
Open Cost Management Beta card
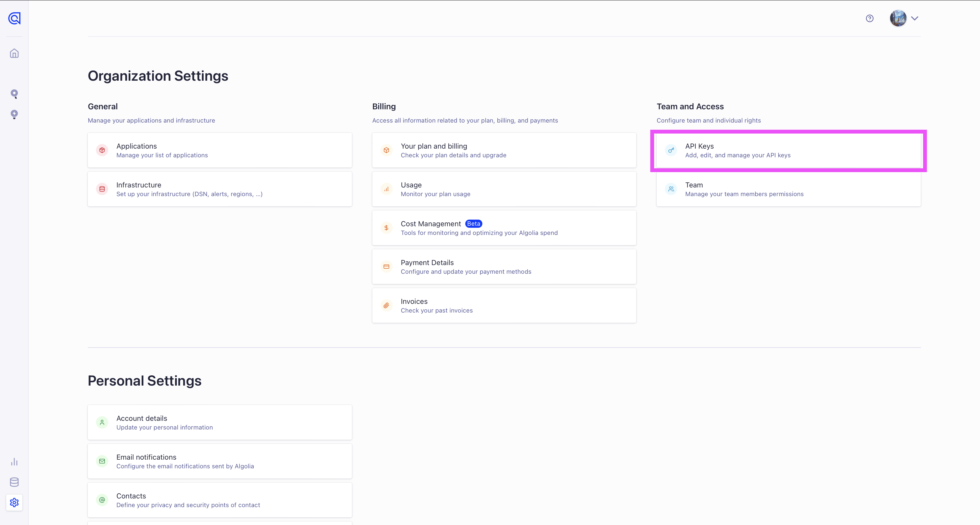click(504, 228)
